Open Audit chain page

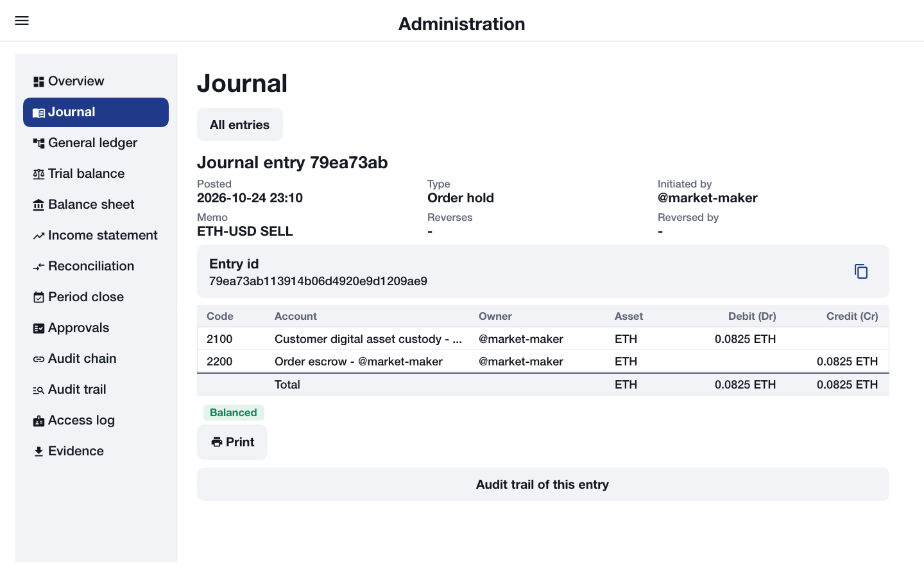(x=96, y=358)
